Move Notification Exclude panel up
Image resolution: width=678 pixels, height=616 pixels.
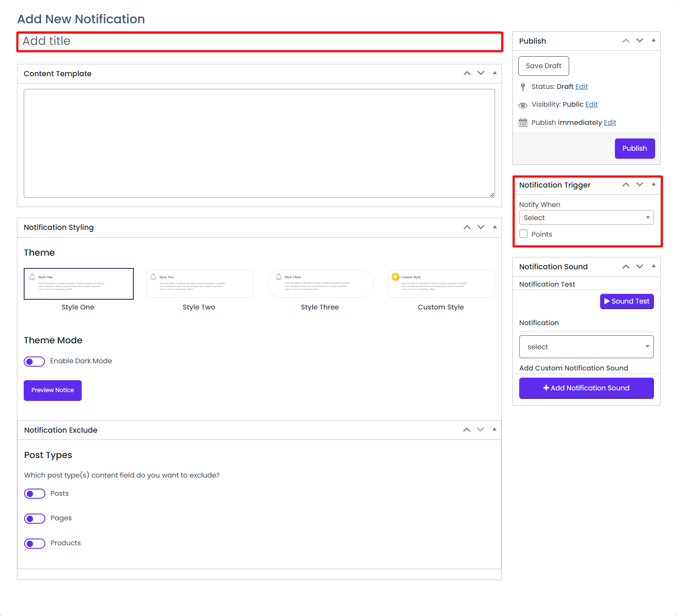point(466,430)
